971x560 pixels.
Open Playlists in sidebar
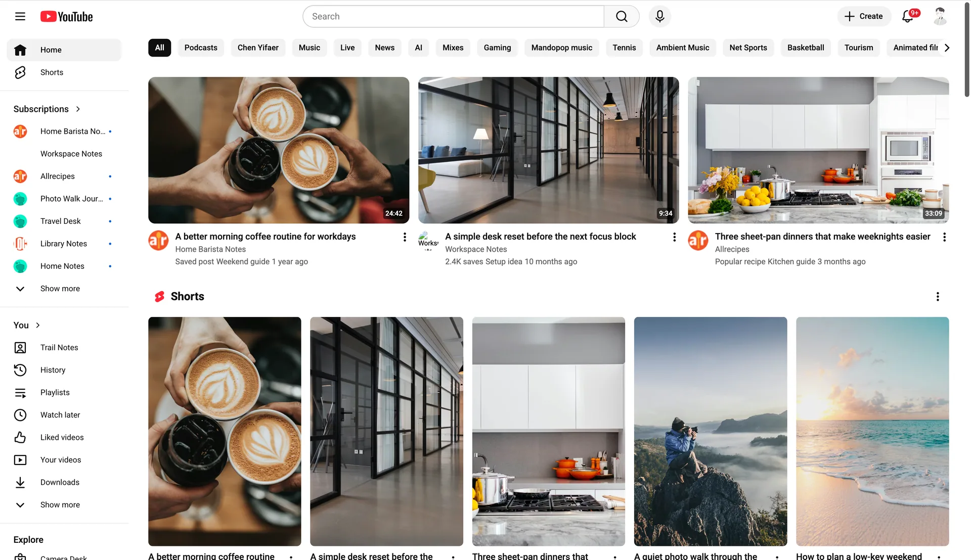pyautogui.click(x=64, y=392)
